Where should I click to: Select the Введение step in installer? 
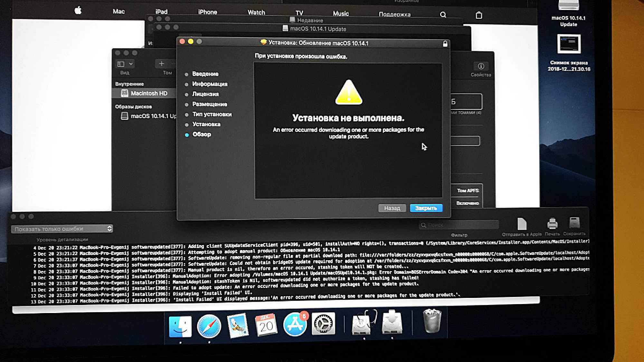pos(205,74)
